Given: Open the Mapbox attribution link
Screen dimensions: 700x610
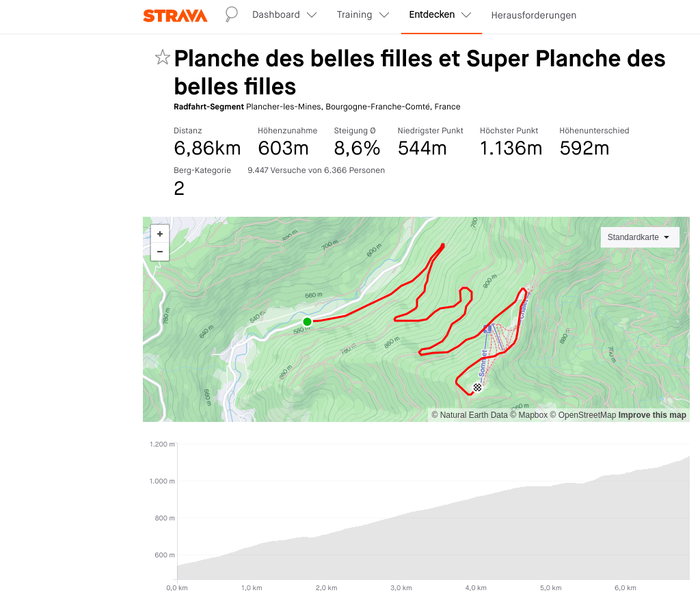Looking at the screenshot, I should 533,415.
